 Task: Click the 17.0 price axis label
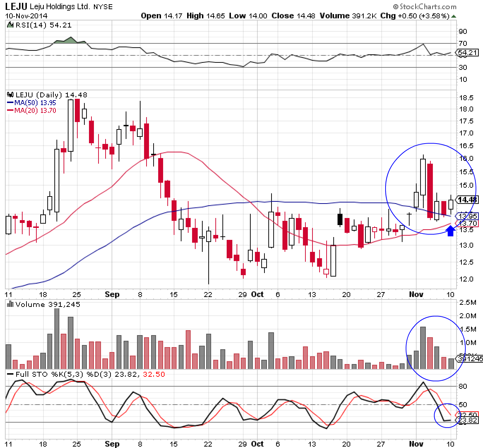[466, 133]
